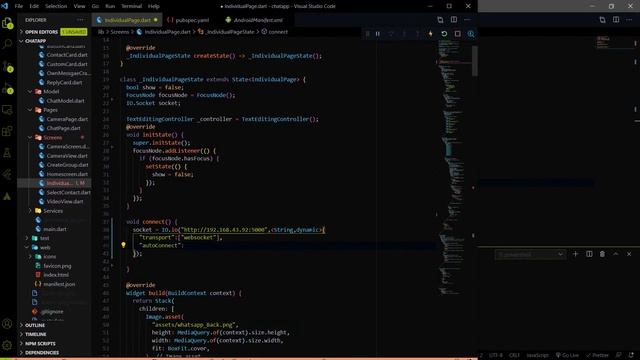Pause the debug session

[378, 34]
